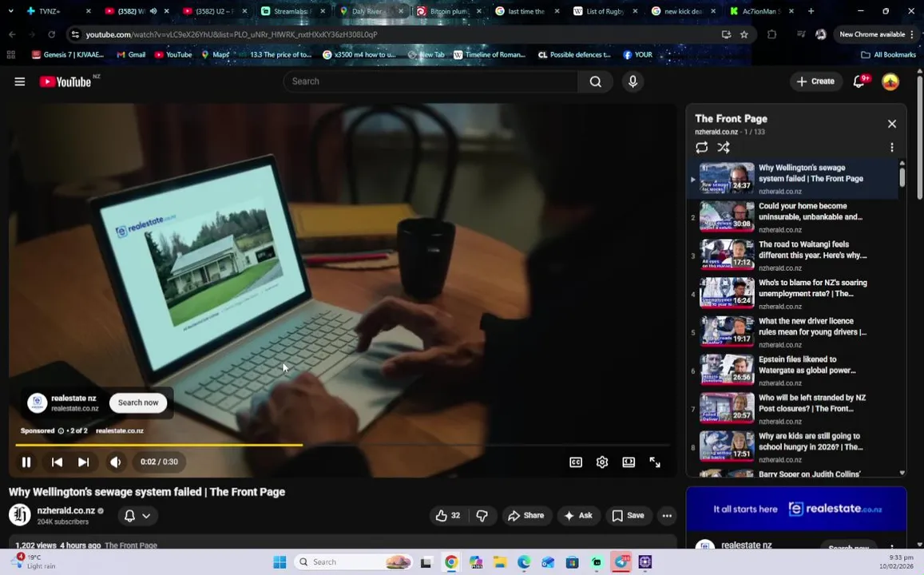Image resolution: width=924 pixels, height=575 pixels.
Task: Open the YouTube guide hamburger menu
Action: click(19, 81)
